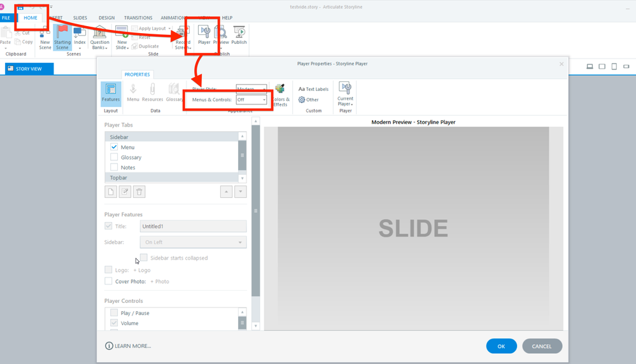Click the Copy button in Clipboard group
The height and width of the screenshot is (364, 636).
coord(24,42)
